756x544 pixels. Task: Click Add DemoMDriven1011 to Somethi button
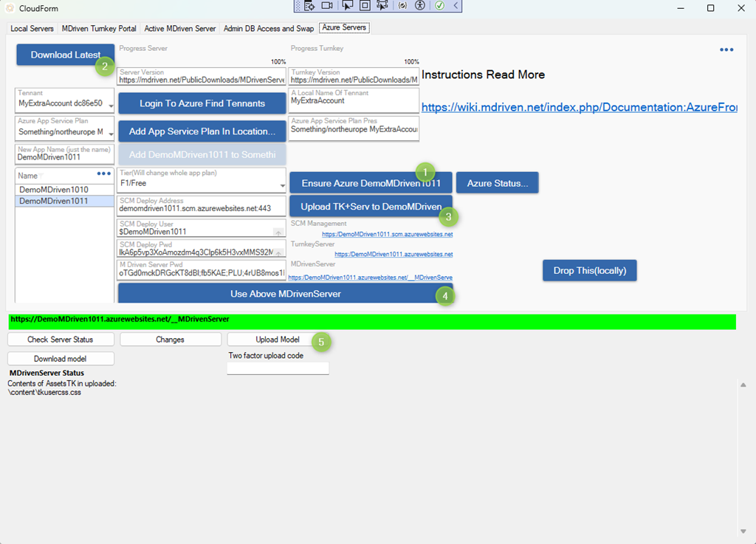[x=202, y=155]
